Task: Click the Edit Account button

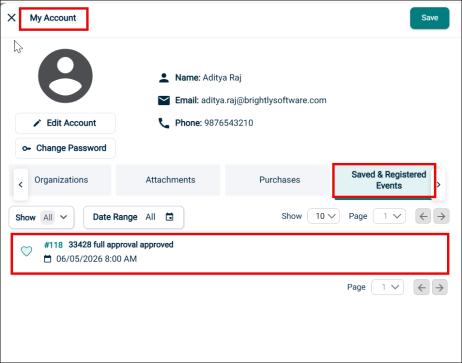Action: pos(65,123)
